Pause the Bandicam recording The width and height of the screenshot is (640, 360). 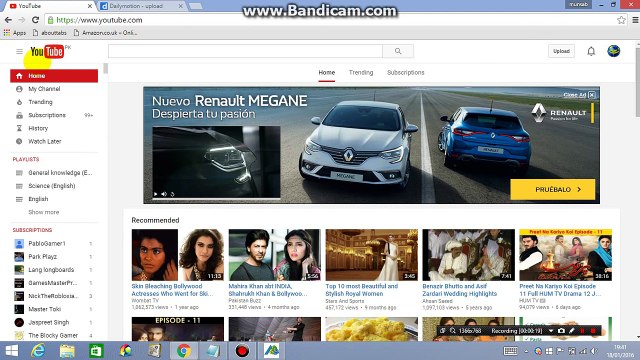coord(582,331)
